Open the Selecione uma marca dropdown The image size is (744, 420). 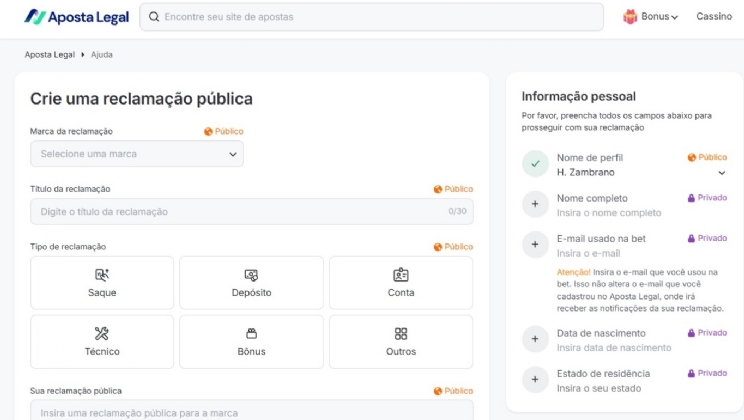(137, 154)
